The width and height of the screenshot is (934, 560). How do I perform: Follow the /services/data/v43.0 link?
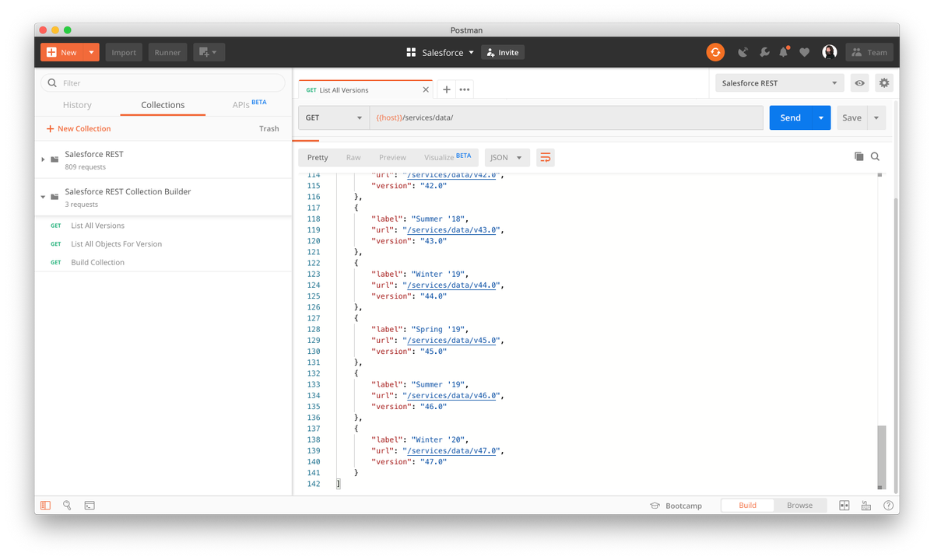[453, 229]
